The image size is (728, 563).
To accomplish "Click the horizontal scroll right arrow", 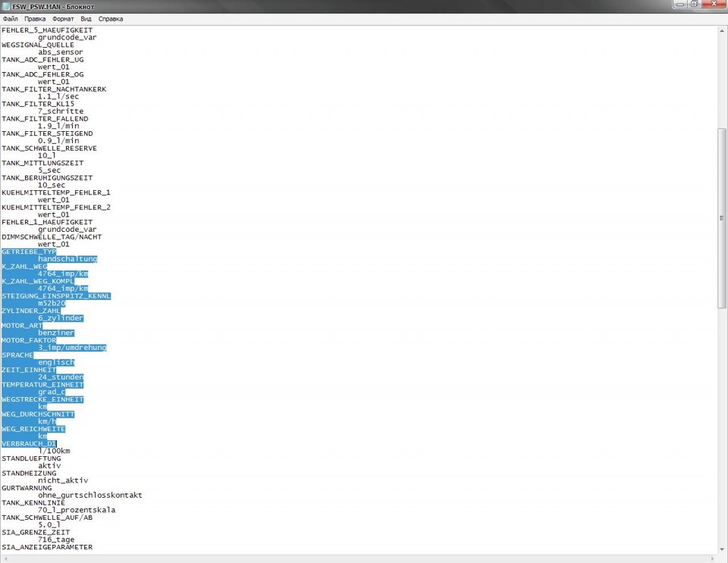I will coord(713,558).
